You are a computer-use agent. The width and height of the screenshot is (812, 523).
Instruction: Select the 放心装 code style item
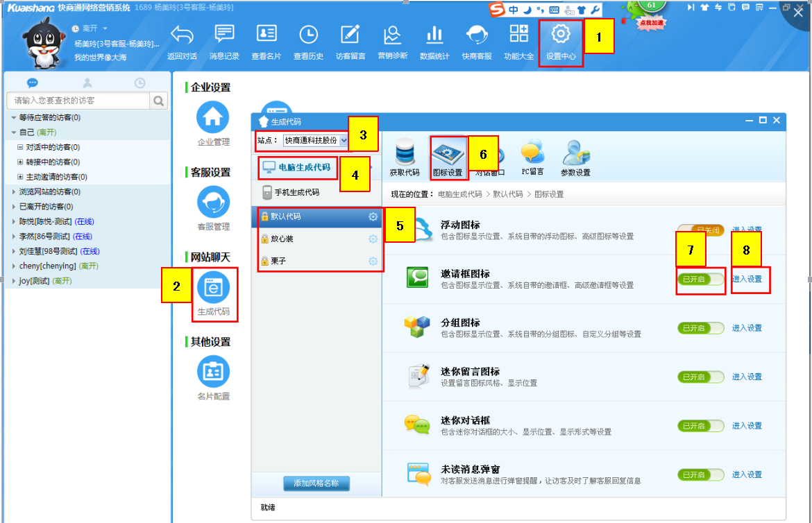point(282,239)
